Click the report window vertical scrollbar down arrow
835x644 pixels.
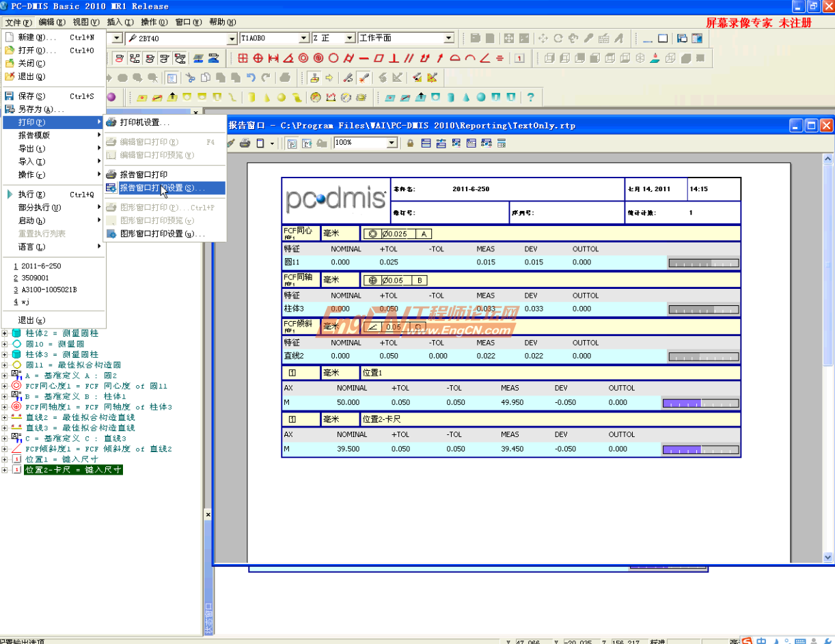tap(829, 557)
